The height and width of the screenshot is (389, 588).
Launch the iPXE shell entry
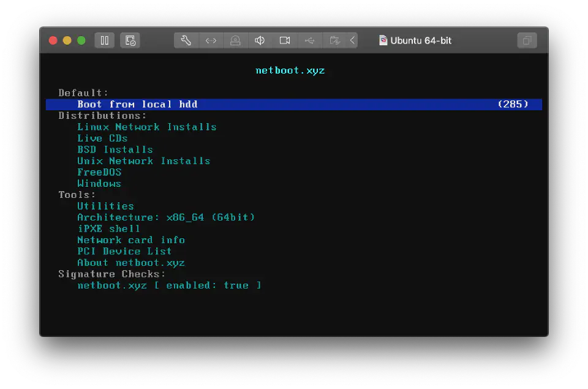pyautogui.click(x=108, y=228)
